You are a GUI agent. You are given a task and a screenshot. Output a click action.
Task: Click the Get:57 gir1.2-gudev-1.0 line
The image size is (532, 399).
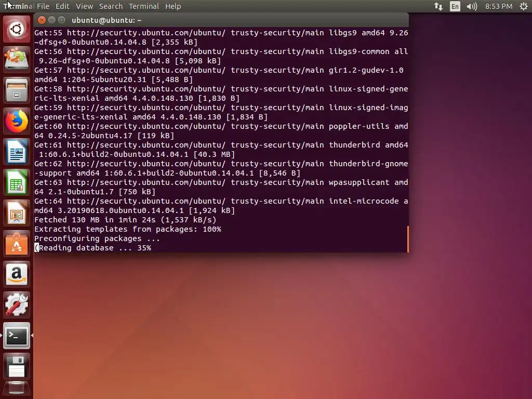(219, 75)
